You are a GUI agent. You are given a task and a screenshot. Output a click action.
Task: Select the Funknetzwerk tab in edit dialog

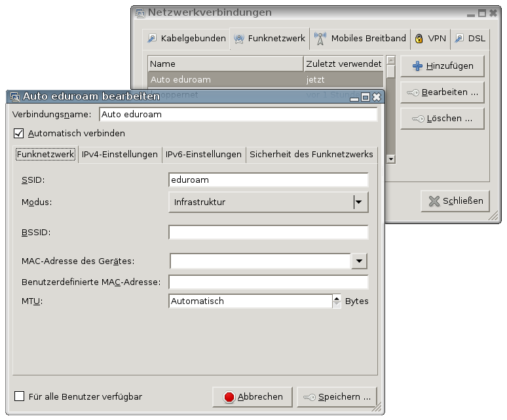46,155
